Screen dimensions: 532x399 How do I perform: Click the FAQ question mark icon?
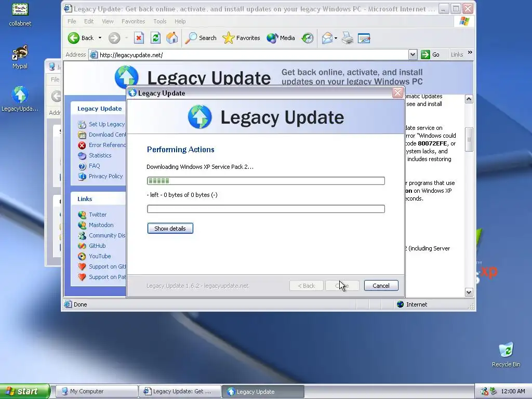(x=82, y=166)
